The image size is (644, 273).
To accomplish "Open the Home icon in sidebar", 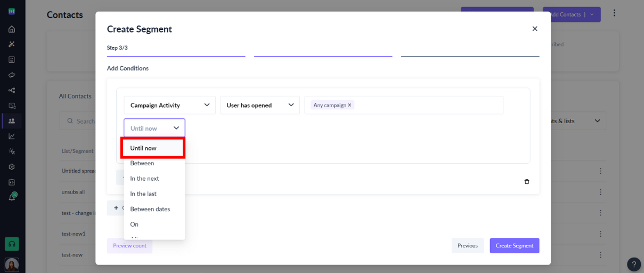I will click(x=12, y=29).
